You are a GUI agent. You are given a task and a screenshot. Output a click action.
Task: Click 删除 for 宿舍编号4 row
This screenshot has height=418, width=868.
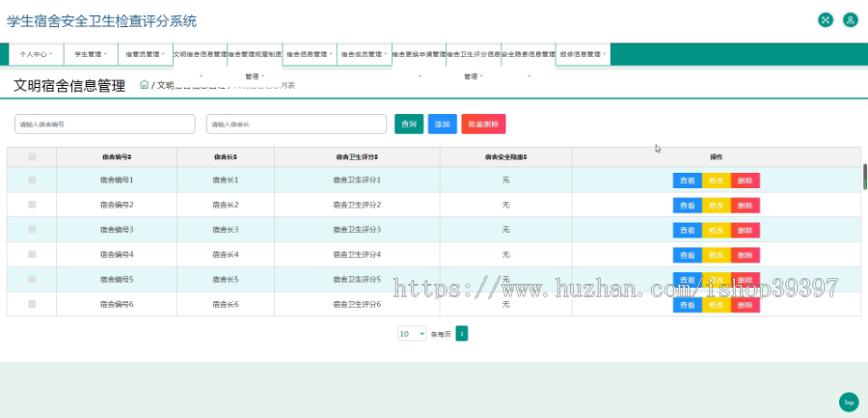tap(746, 255)
